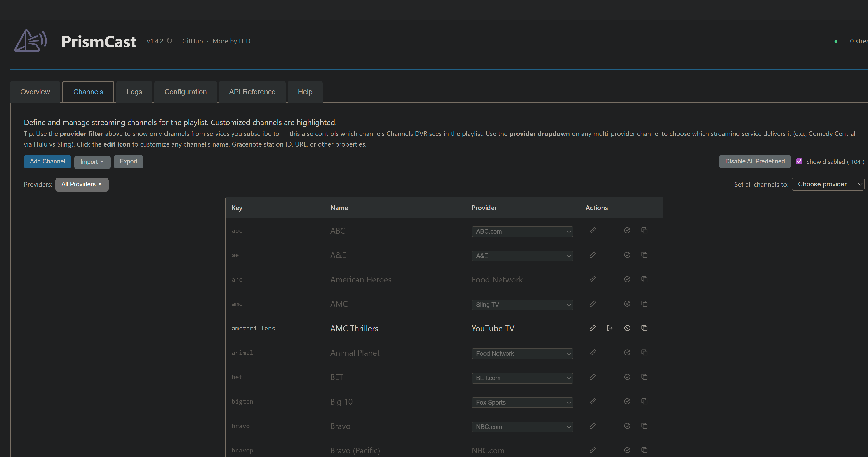This screenshot has height=457, width=868.
Task: Duplicate the BET channel with copy icon
Action: [644, 377]
